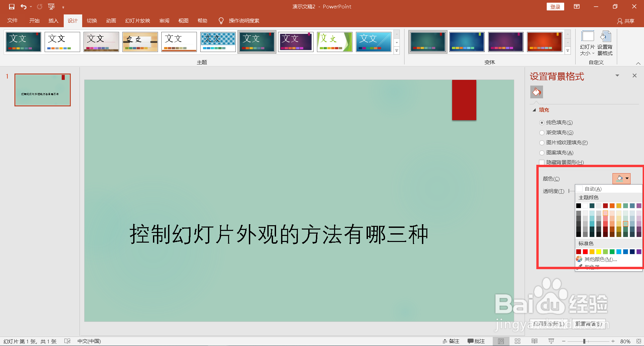The height and width of the screenshot is (346, 644).
Task: Expand the theme gallery with the more arrow
Action: tap(397, 51)
